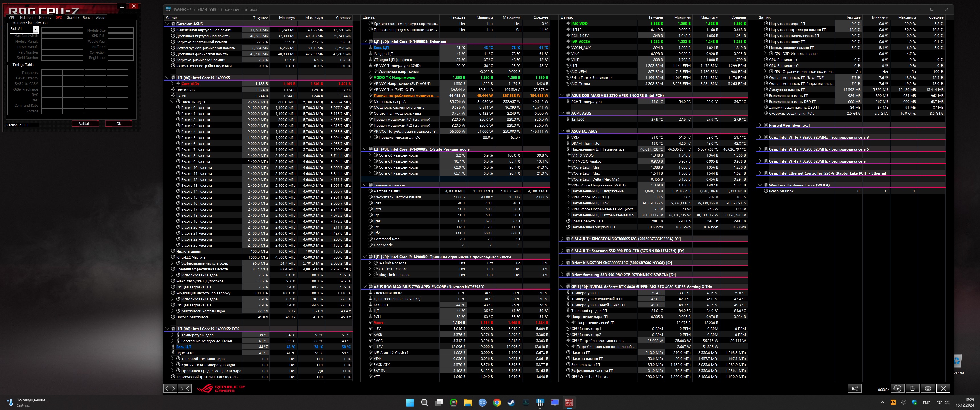Collapse the Тайминги памяти section
Screen dimensions: 980x410
pos(364,185)
